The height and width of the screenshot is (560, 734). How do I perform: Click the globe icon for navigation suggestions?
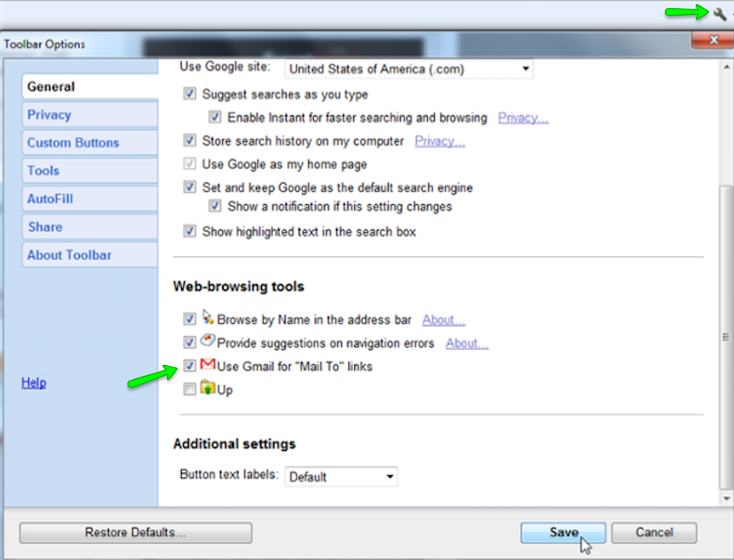tap(207, 339)
